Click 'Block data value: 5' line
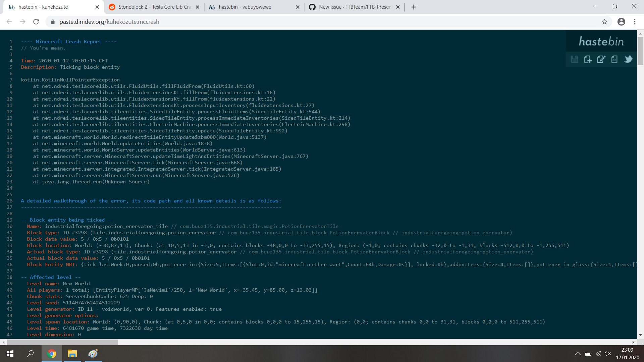This screenshot has height=362, width=644. click(78, 239)
